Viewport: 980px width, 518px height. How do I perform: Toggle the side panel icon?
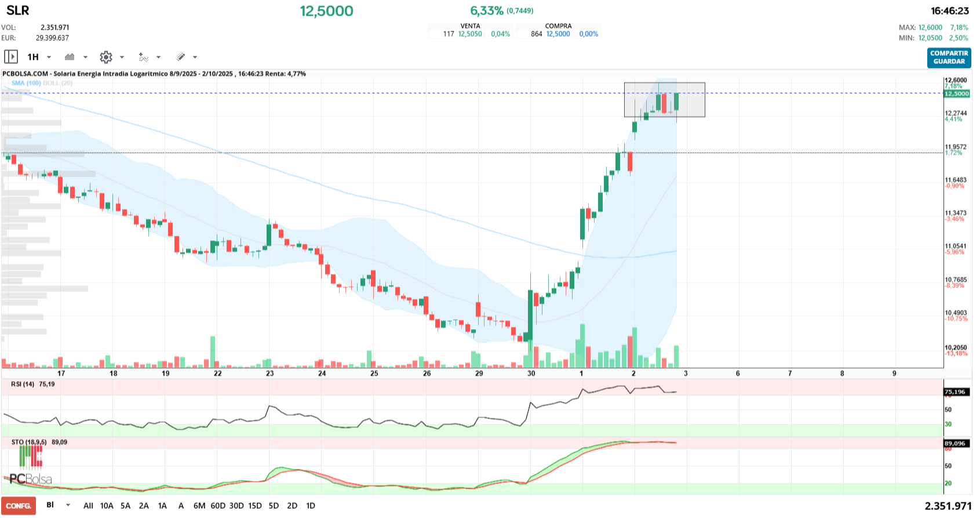tap(11, 57)
